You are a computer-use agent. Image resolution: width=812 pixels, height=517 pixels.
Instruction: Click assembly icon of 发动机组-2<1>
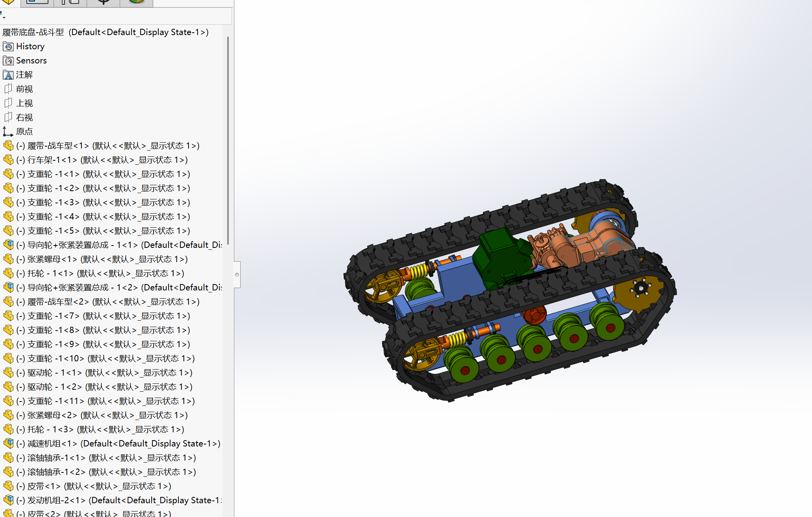(8, 500)
